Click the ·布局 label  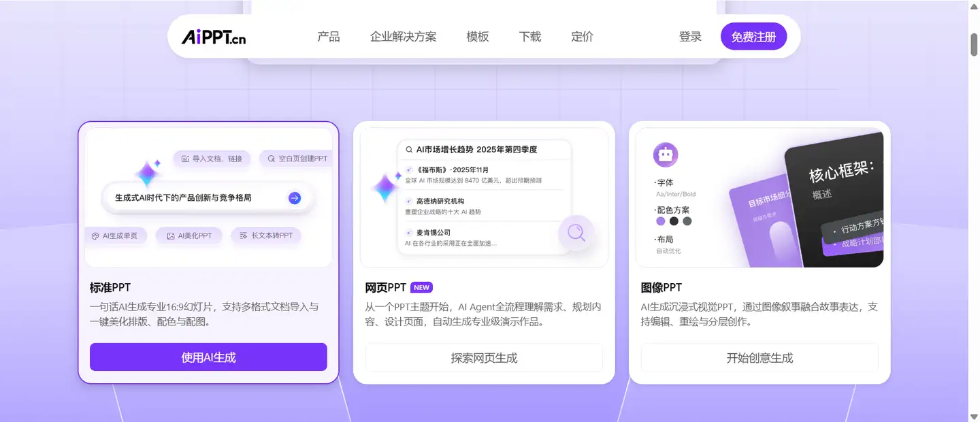(x=664, y=240)
